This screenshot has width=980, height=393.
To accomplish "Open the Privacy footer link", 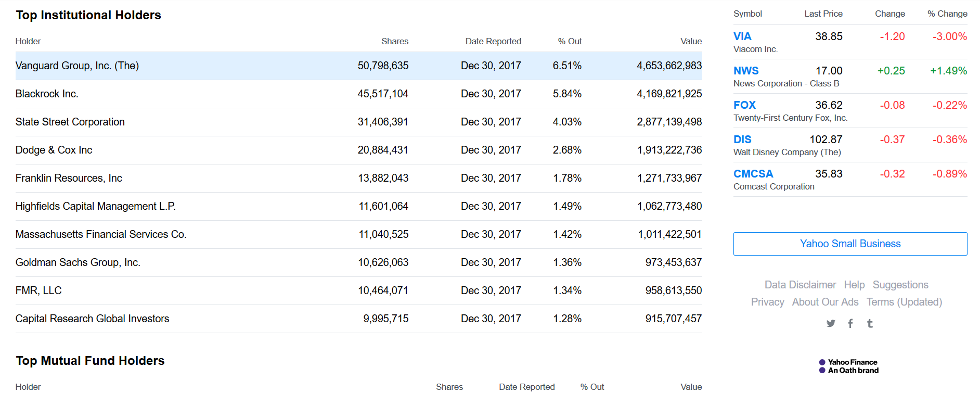I will click(x=767, y=302).
